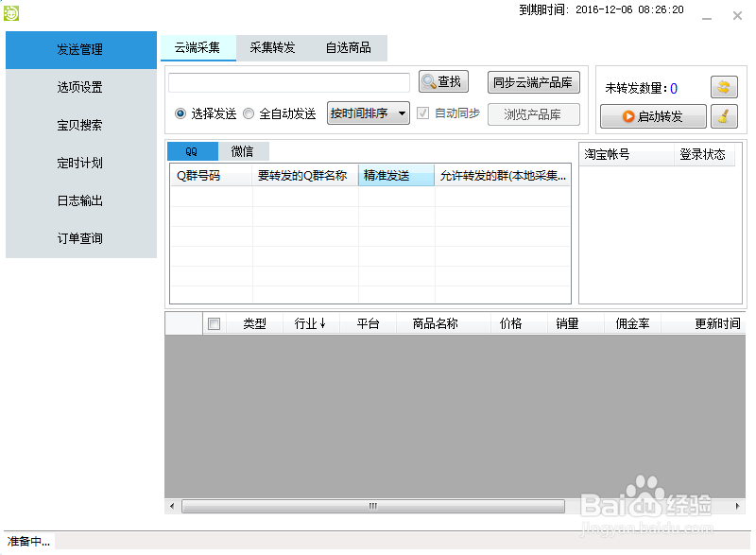Screen dimensions: 756x555
Task: Click the green logo icon in the title bar
Action: 13,11
